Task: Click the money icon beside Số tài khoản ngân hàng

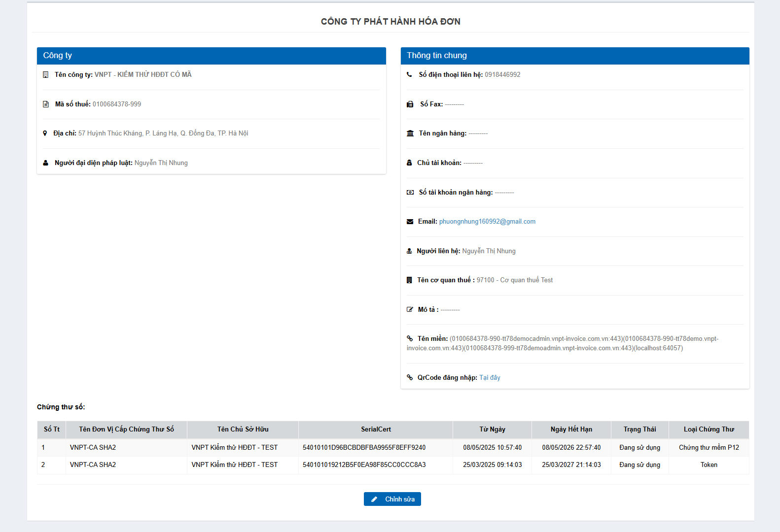Action: click(410, 193)
